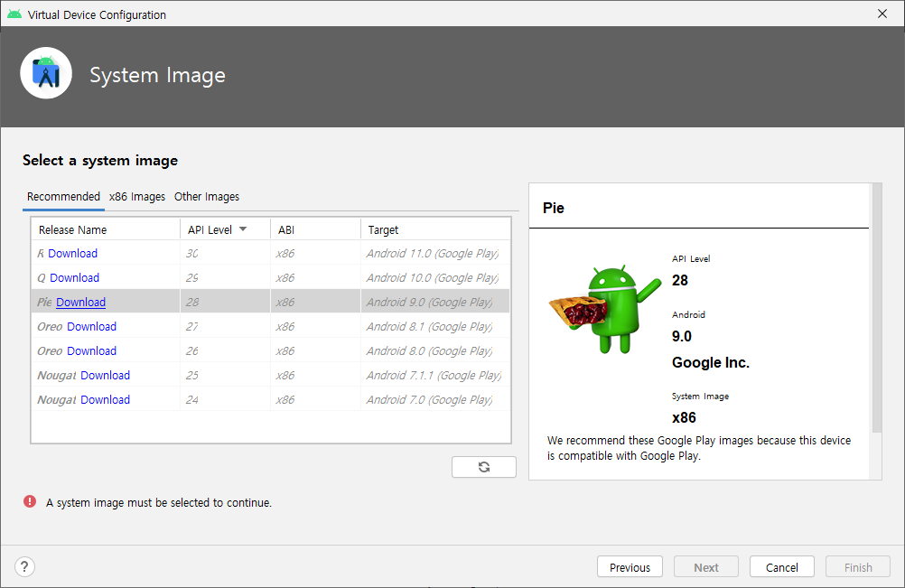Click the red error warning icon
This screenshot has height=588, width=905.
30,501
